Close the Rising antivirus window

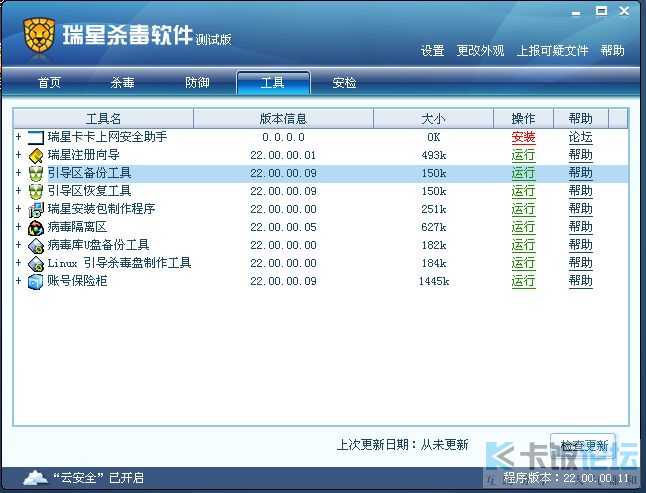(x=624, y=11)
